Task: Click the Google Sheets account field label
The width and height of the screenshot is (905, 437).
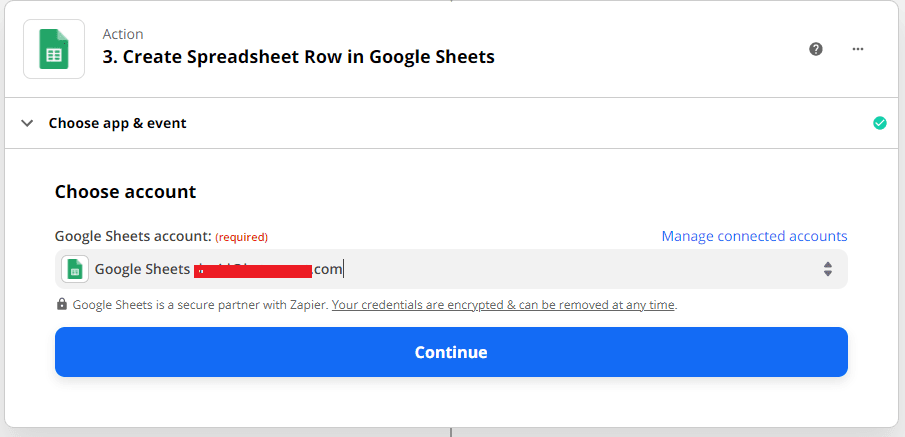Action: click(132, 236)
